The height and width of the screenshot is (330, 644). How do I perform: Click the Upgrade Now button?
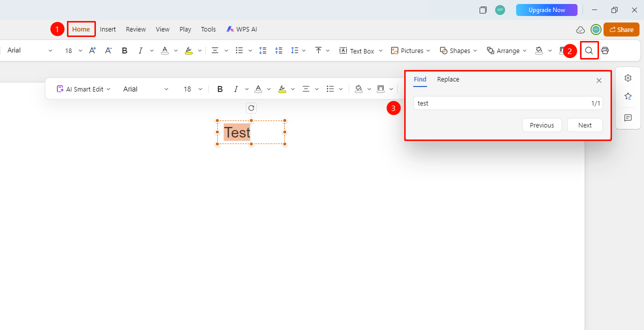pos(547,10)
